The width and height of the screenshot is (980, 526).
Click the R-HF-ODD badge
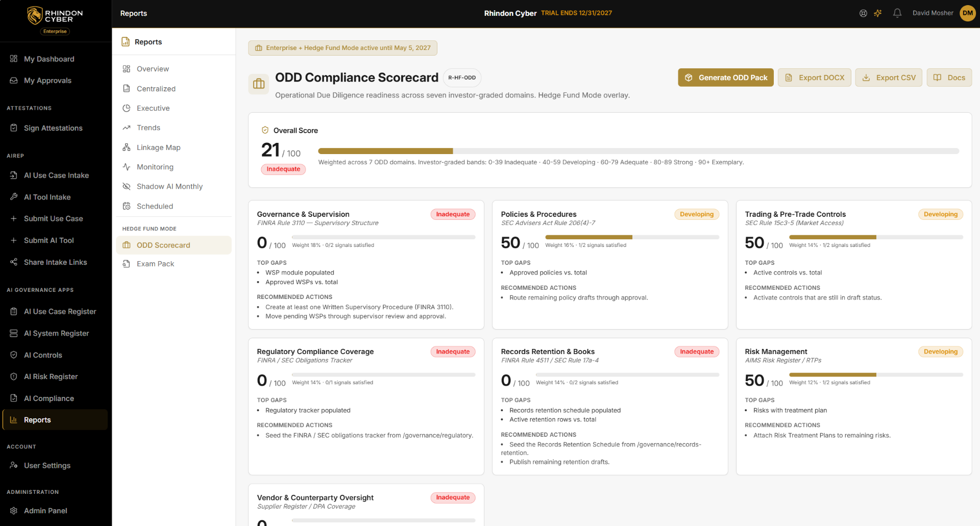[462, 78]
